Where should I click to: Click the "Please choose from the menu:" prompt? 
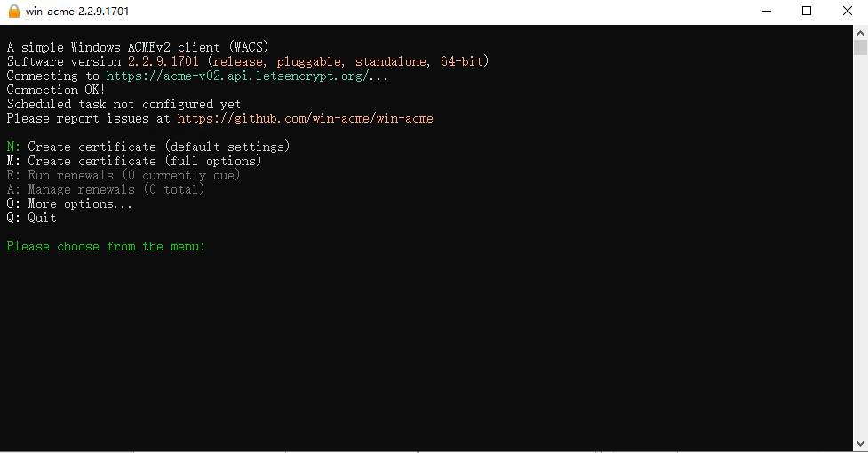pos(106,246)
